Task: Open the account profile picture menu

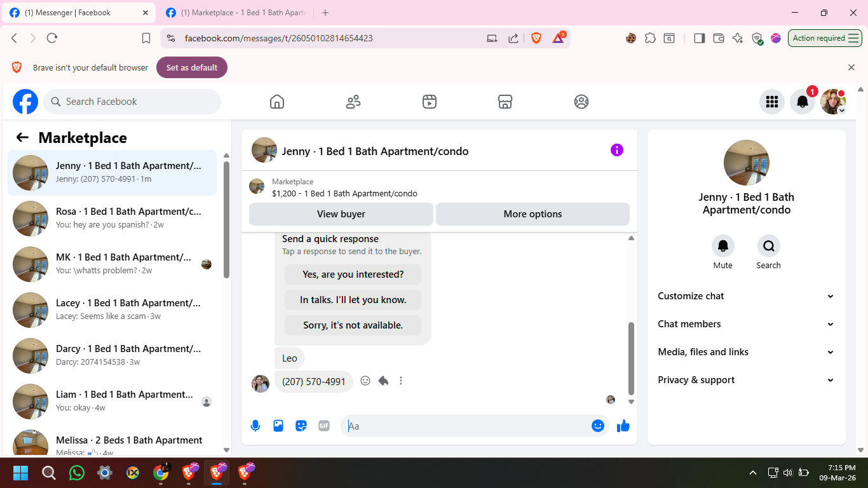Action: pos(833,102)
